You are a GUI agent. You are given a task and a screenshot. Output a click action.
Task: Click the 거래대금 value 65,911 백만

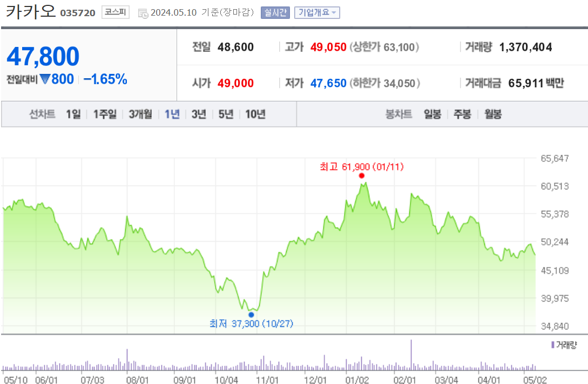coord(536,83)
